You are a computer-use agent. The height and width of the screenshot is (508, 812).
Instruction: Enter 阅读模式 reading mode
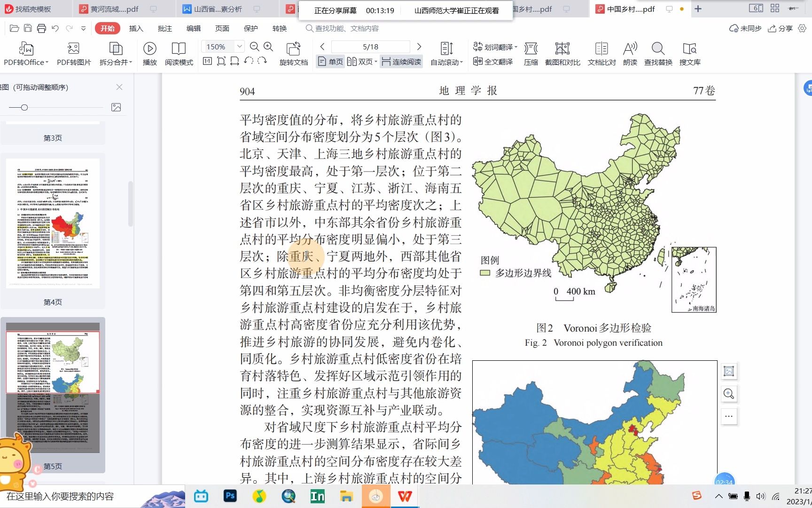(179, 54)
